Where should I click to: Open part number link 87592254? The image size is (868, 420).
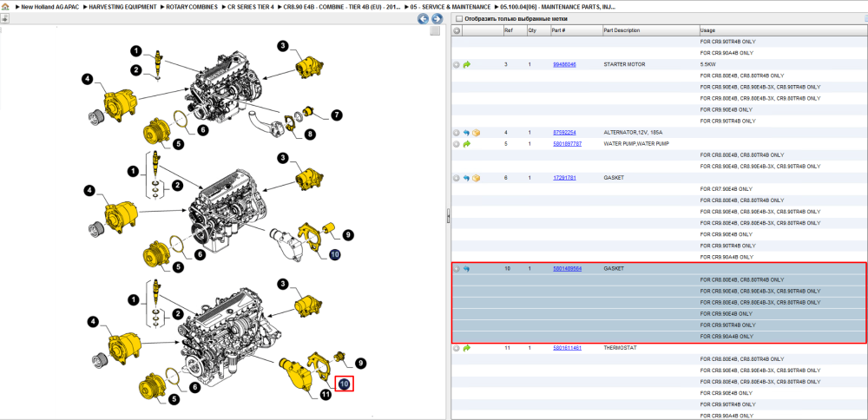(565, 133)
